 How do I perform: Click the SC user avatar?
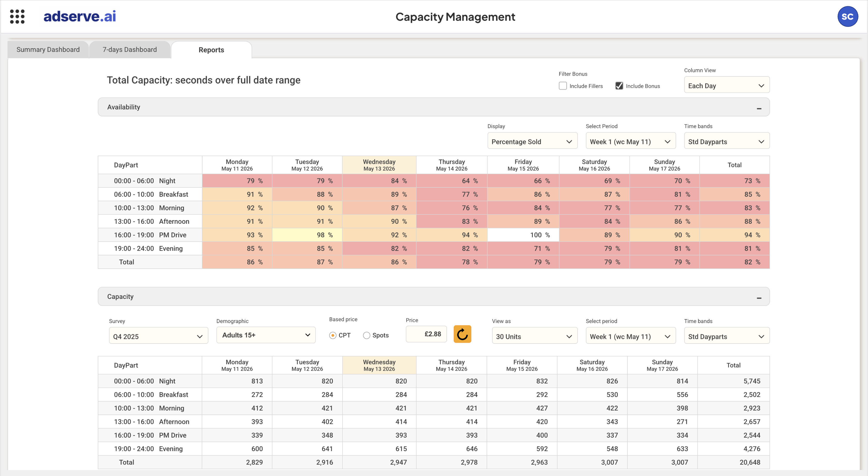pyautogui.click(x=848, y=17)
